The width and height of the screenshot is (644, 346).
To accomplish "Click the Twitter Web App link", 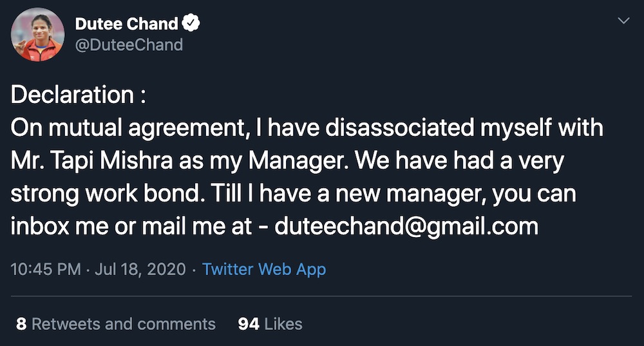I will (x=264, y=269).
